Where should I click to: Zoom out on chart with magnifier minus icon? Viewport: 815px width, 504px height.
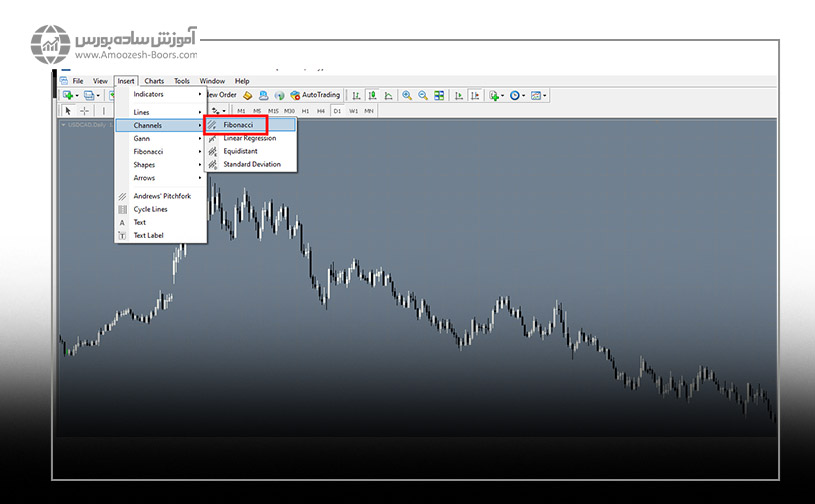[x=423, y=95]
